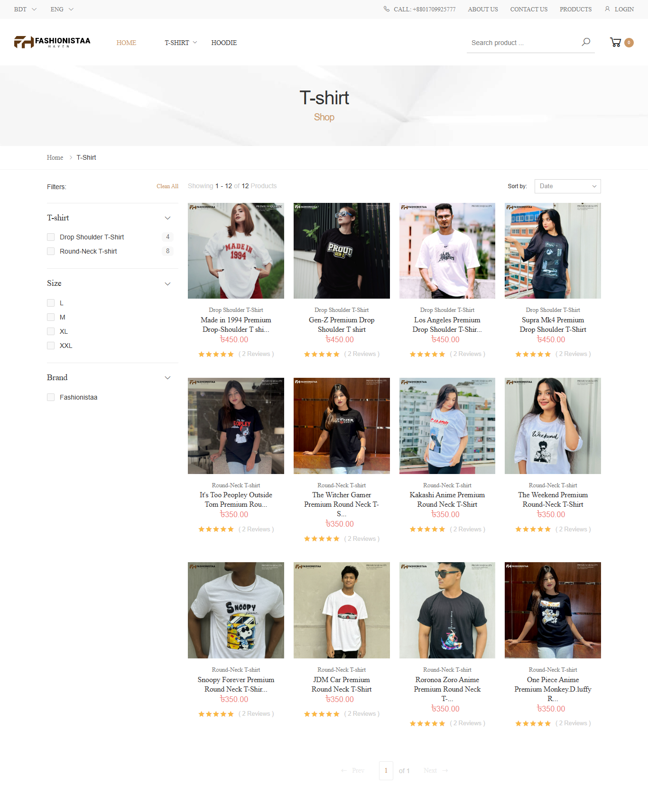Click Round-Neck filter count 8
648x812 pixels.
[167, 251]
